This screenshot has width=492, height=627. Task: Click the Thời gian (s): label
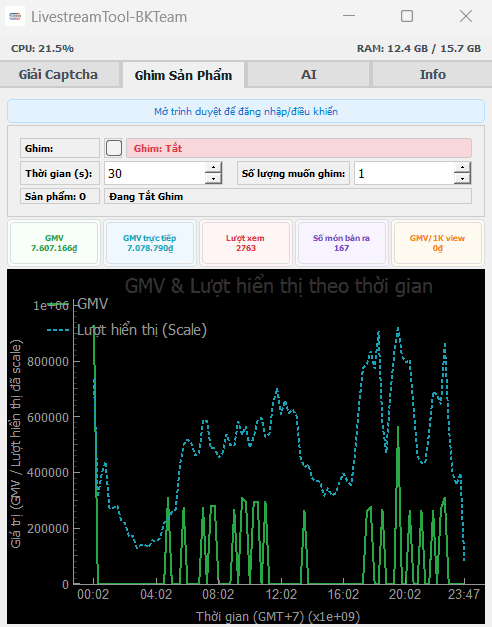click(x=60, y=173)
